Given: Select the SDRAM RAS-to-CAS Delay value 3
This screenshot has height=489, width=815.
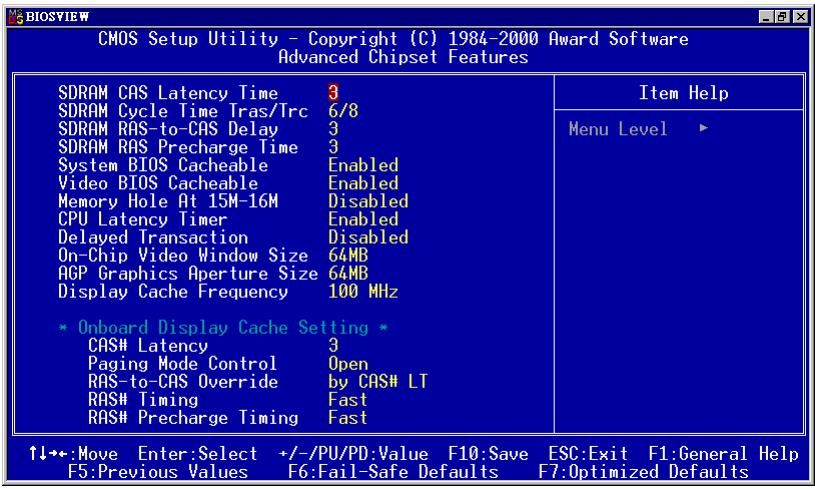Looking at the screenshot, I should [333, 129].
